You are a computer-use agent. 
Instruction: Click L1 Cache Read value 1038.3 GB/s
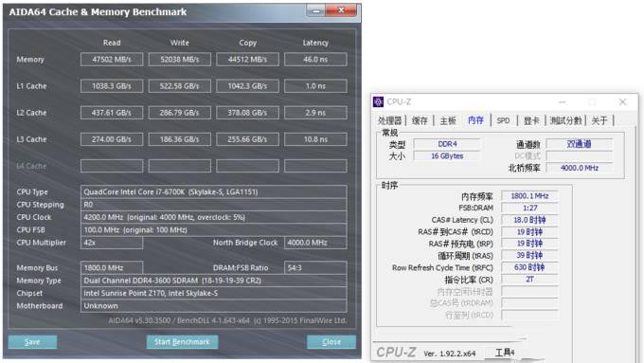click(112, 86)
